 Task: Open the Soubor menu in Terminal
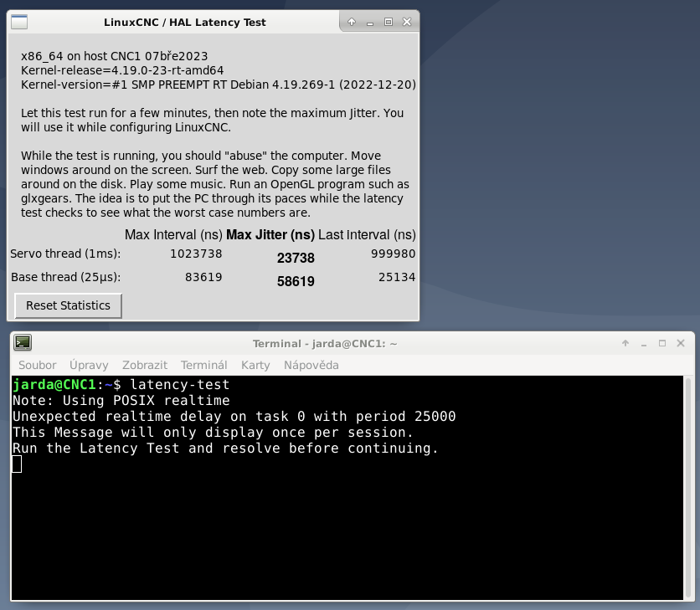point(38,365)
